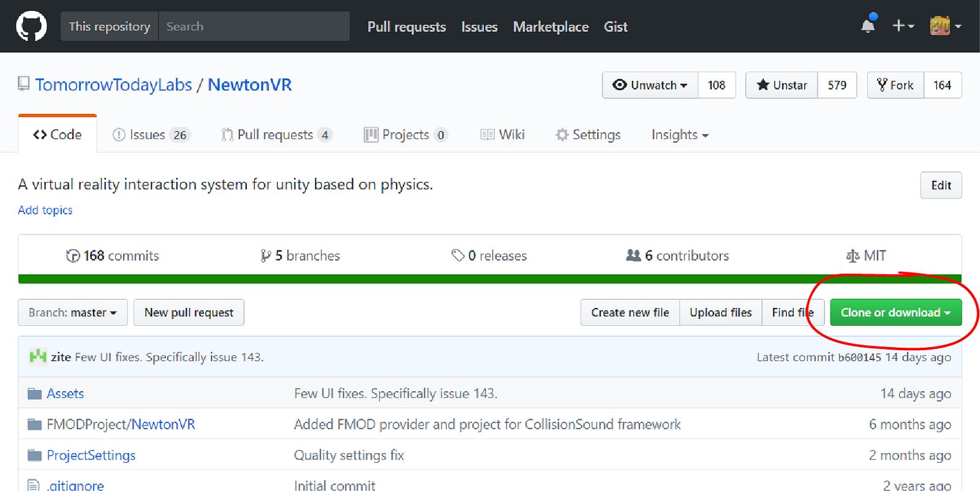
Task: Open the Wiki tab
Action: pos(503,135)
